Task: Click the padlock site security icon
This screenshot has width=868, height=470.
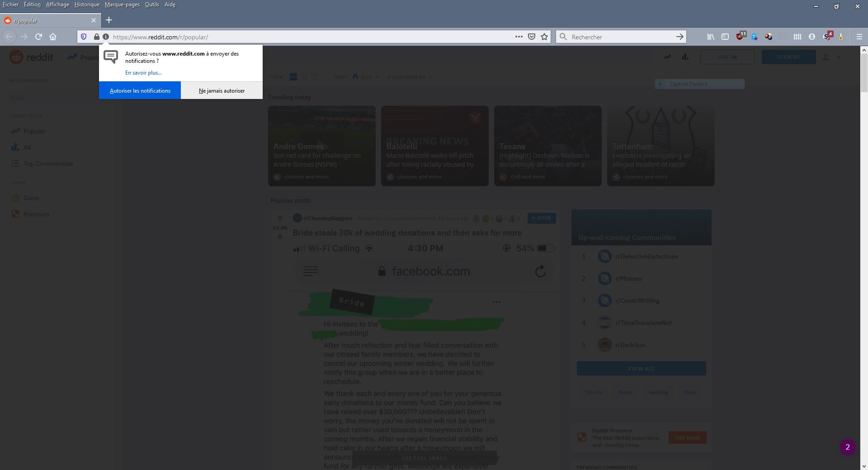Action: point(96,37)
